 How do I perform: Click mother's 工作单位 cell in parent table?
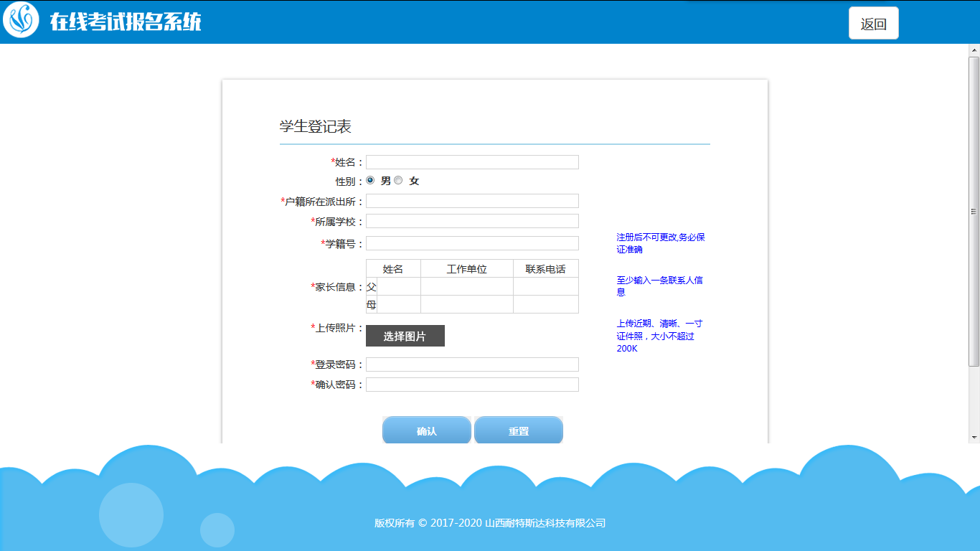pos(466,304)
